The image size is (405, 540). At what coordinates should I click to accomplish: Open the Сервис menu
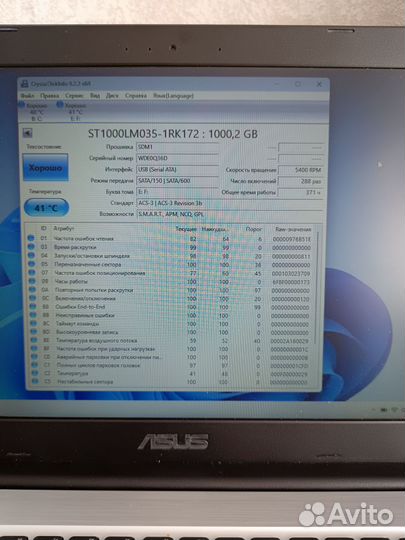tap(74, 95)
